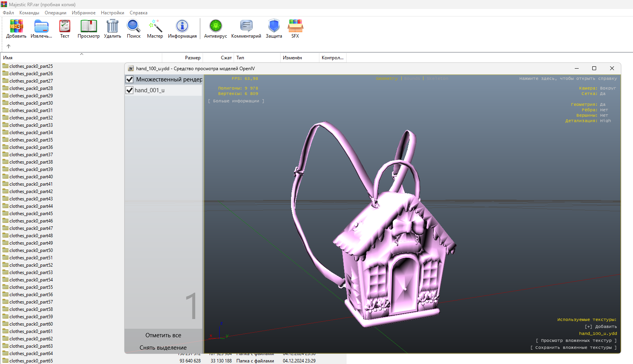The height and width of the screenshot is (364, 633).
Task: Toggle the Камера: Вокруг setting
Action: pyautogui.click(x=597, y=88)
